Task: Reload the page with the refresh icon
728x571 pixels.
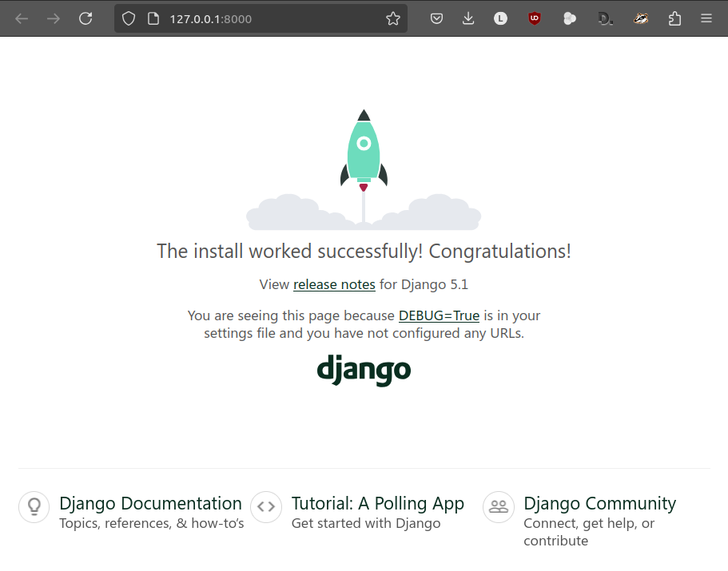Action: (86, 18)
